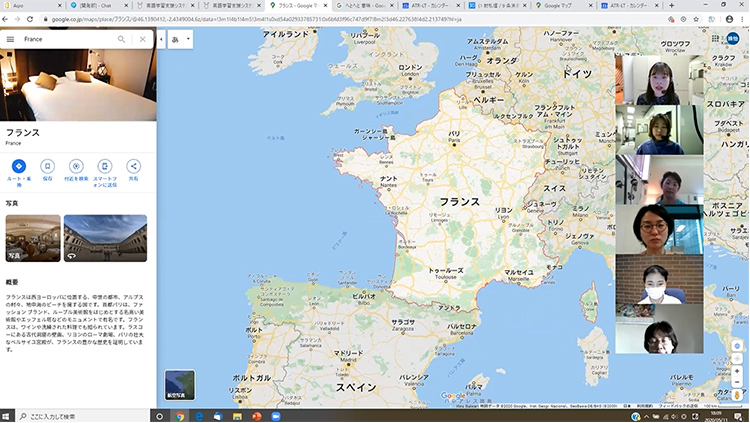The height and width of the screenshot is (423, 750).
Task: Click the large フランス country label on map
Action: (459, 202)
